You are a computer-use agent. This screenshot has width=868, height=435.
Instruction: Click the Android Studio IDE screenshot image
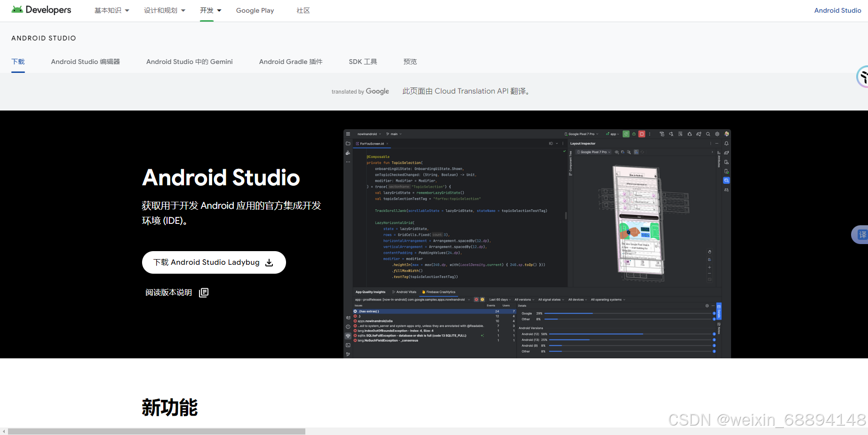tap(537, 244)
